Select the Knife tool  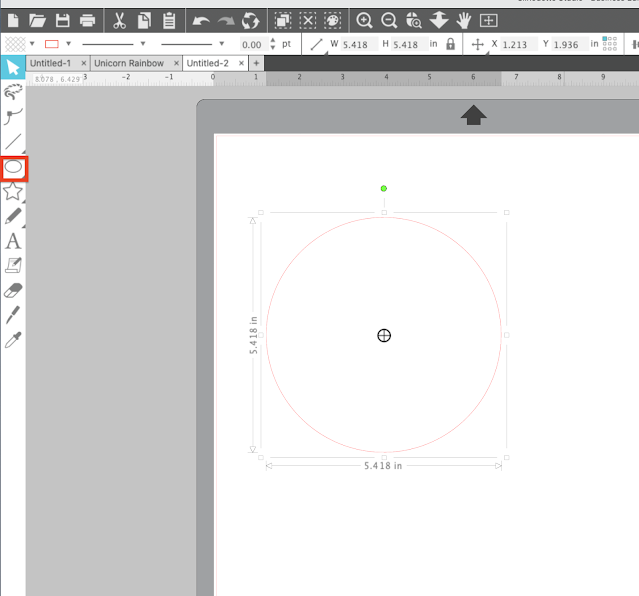click(13, 315)
